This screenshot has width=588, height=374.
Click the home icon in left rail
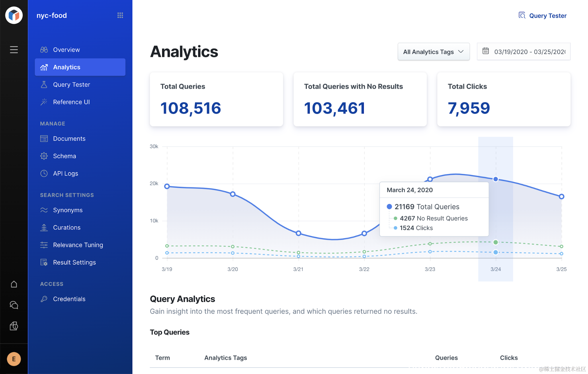coord(14,284)
